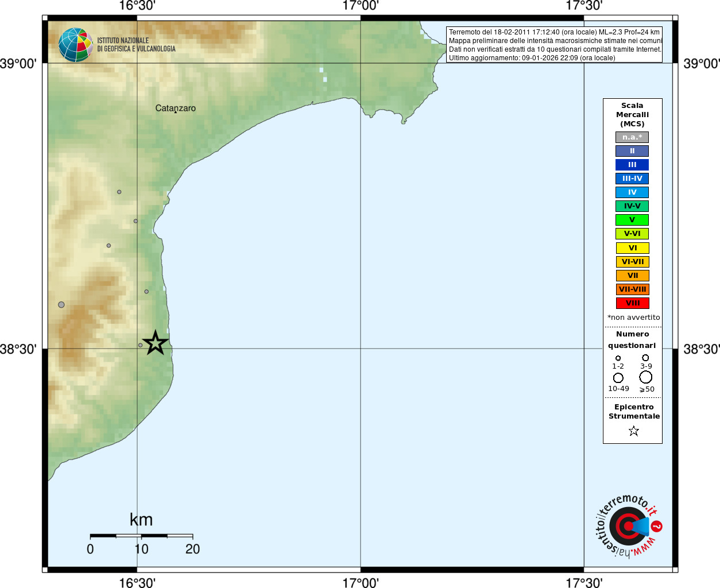Select the red VIII intensity swatch
The image size is (720, 588).
pos(632,303)
